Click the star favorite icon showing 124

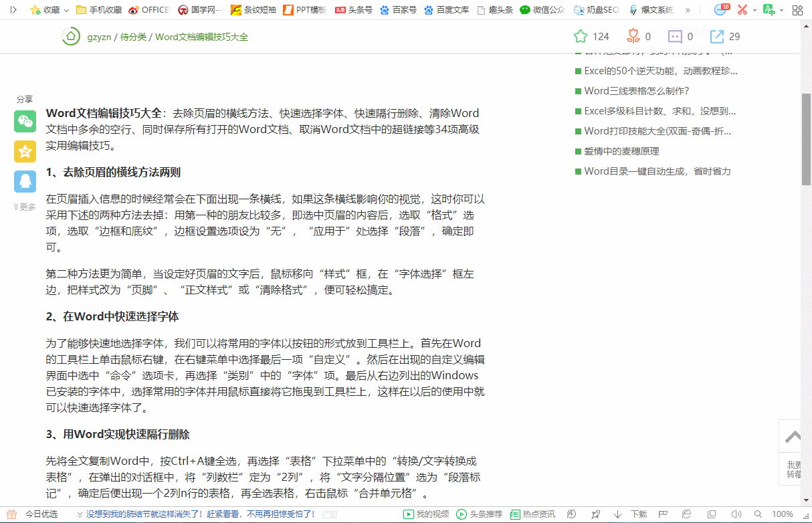pos(581,36)
